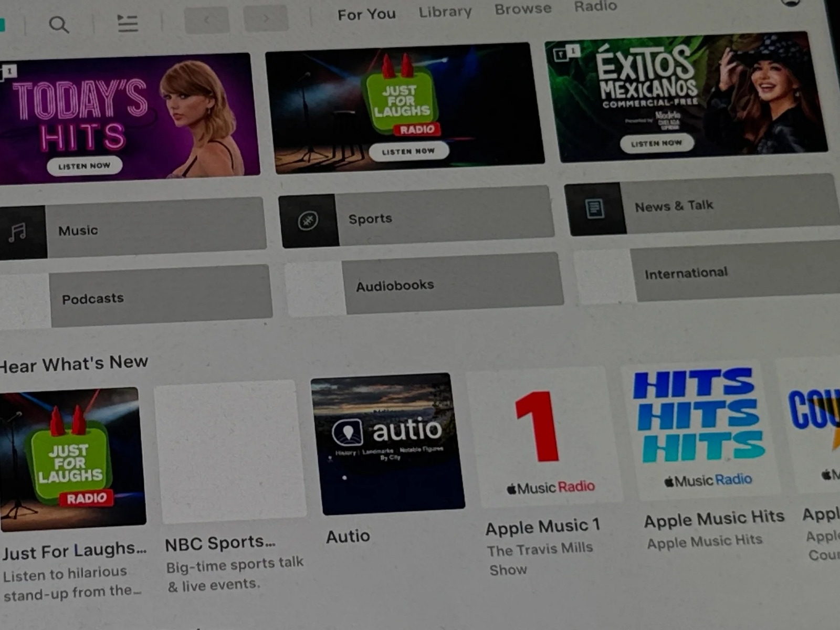This screenshot has width=840, height=630.
Task: Select Just For Laughs Radio tile under Hear What's New
Action: [x=72, y=459]
